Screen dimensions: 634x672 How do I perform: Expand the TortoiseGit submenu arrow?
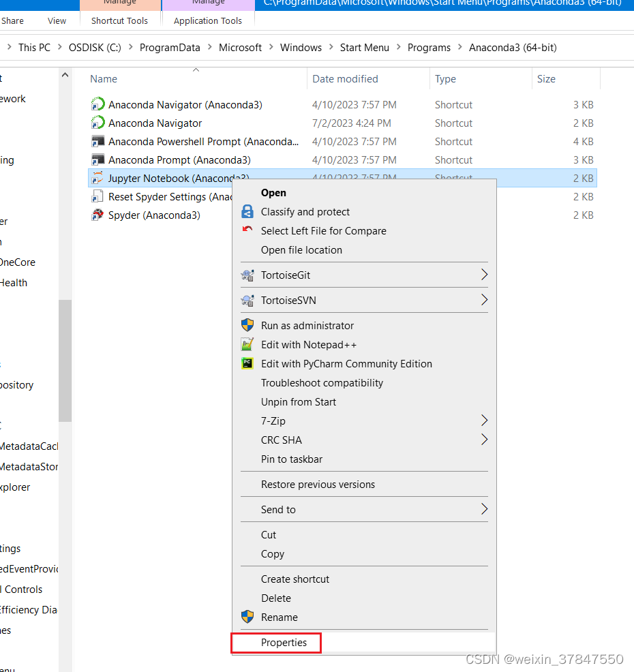(485, 274)
